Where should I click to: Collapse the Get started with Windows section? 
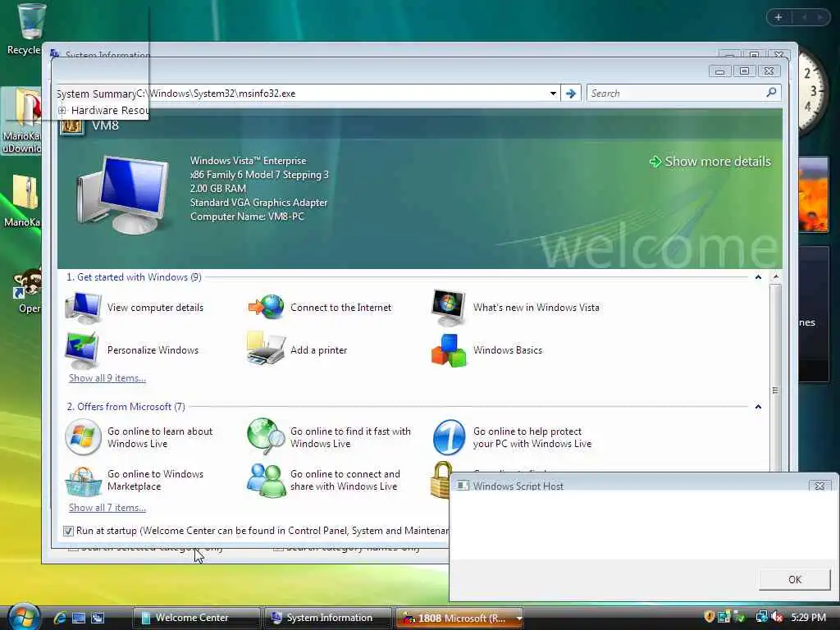(758, 277)
